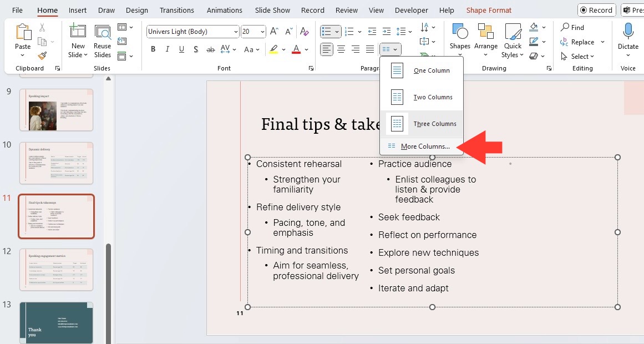Increase the font size
644x344 pixels.
(x=274, y=31)
